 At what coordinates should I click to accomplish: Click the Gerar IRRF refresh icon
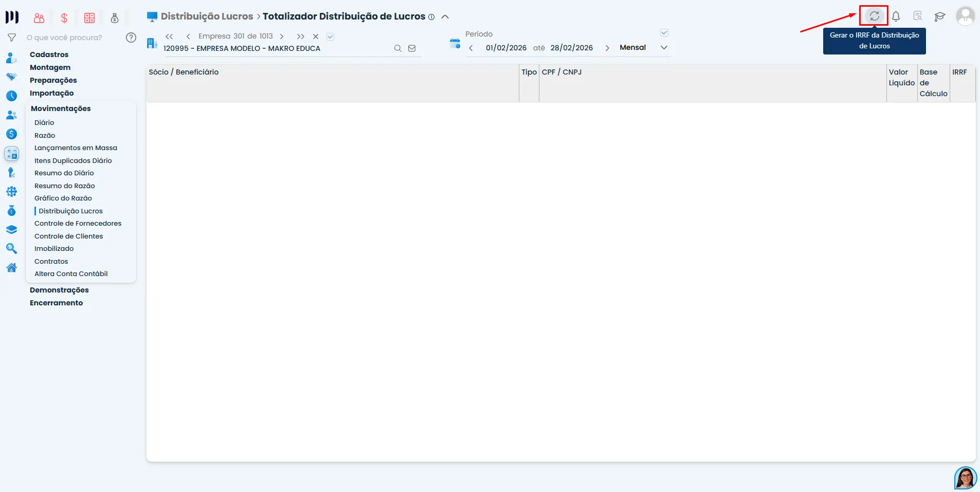(x=874, y=16)
